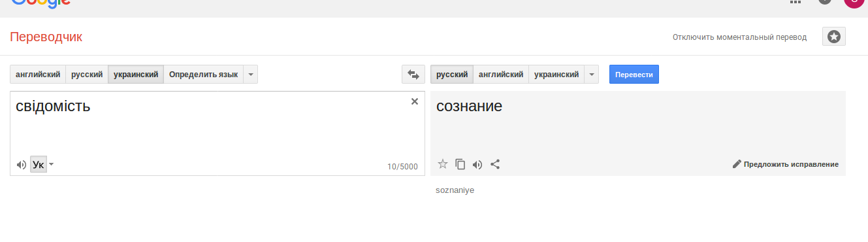Open the Google apps grid
The image size is (868, 242).
[795, 2]
